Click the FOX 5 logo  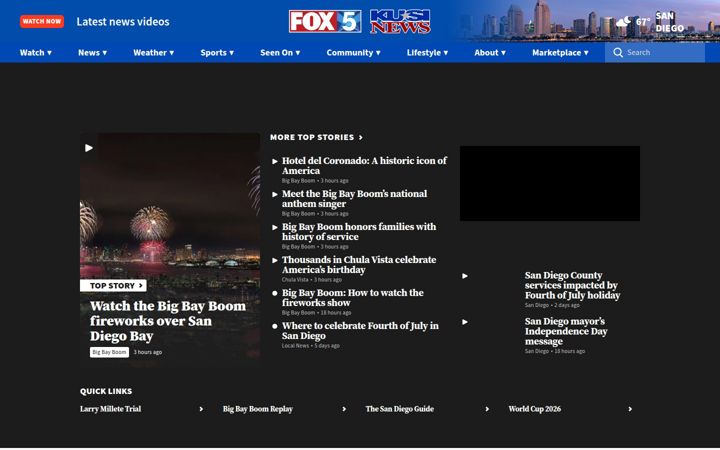[x=325, y=22]
